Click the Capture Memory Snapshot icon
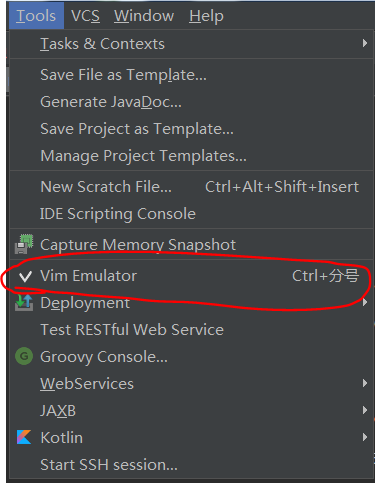This screenshot has width=375, height=483. (24, 244)
